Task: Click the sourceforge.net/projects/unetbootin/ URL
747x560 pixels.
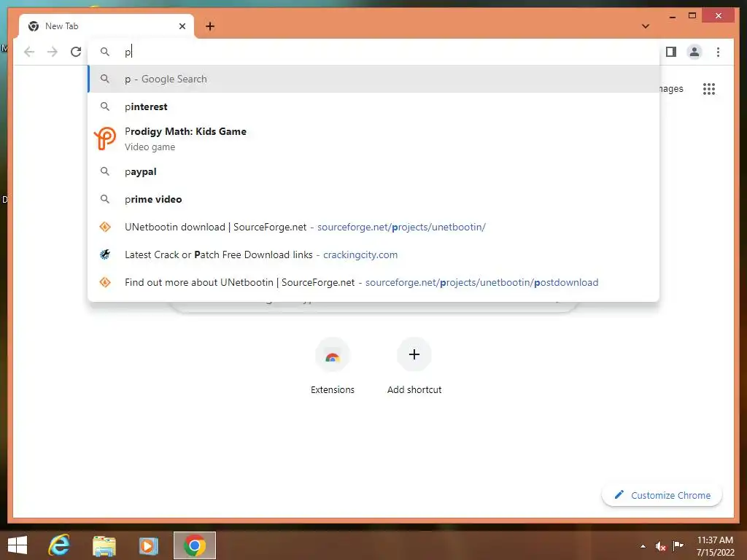Action: (401, 227)
